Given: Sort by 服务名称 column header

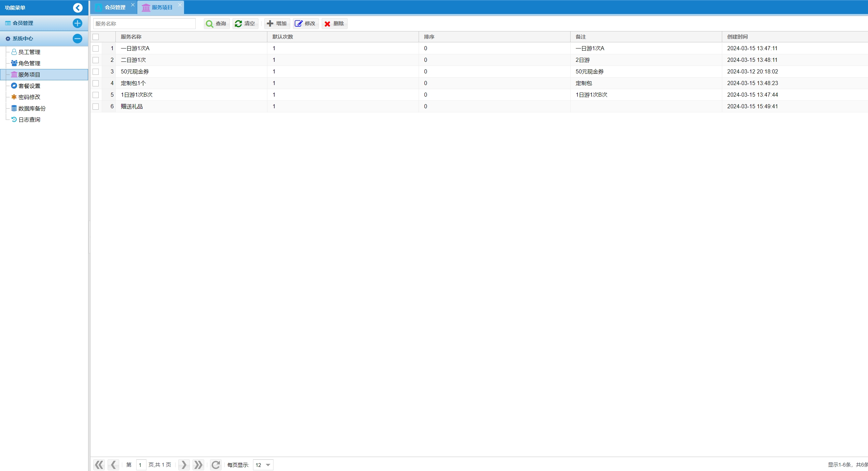Looking at the screenshot, I should [x=191, y=37].
